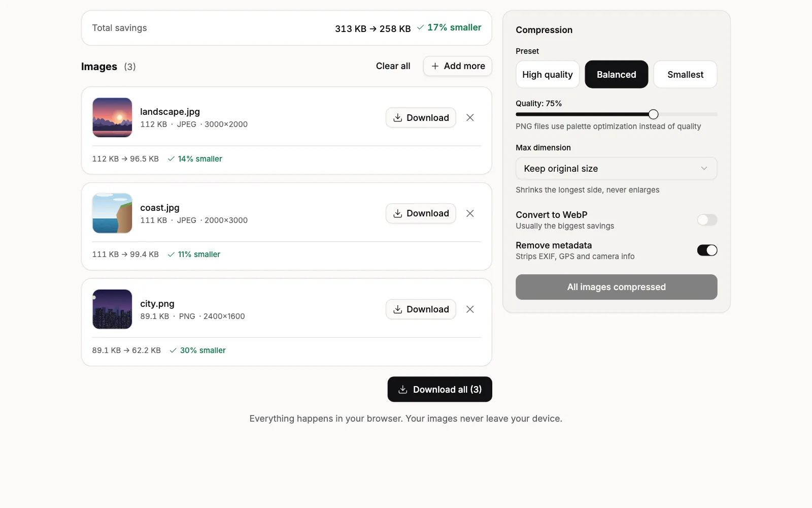Select the Balanced preset
Screen dimensions: 812x508
click(617, 74)
